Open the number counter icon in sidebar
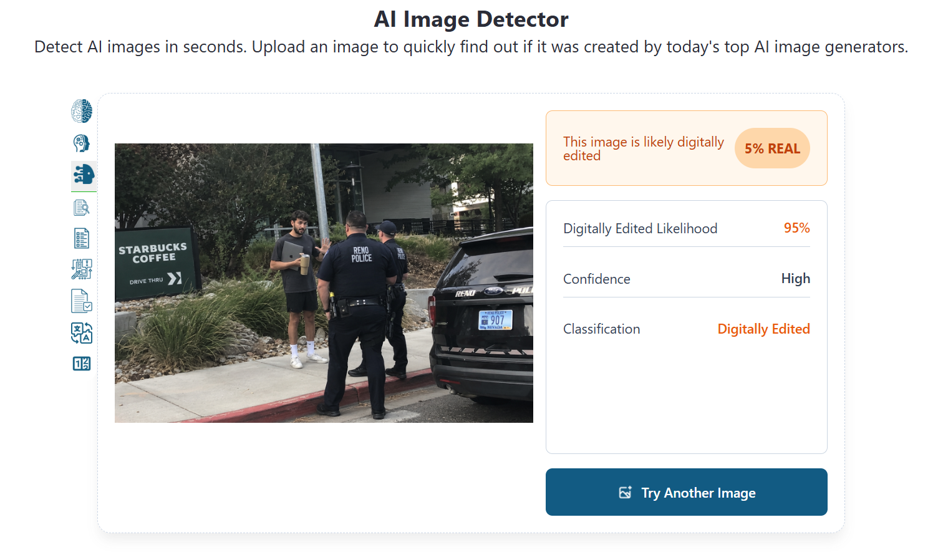 coord(82,364)
